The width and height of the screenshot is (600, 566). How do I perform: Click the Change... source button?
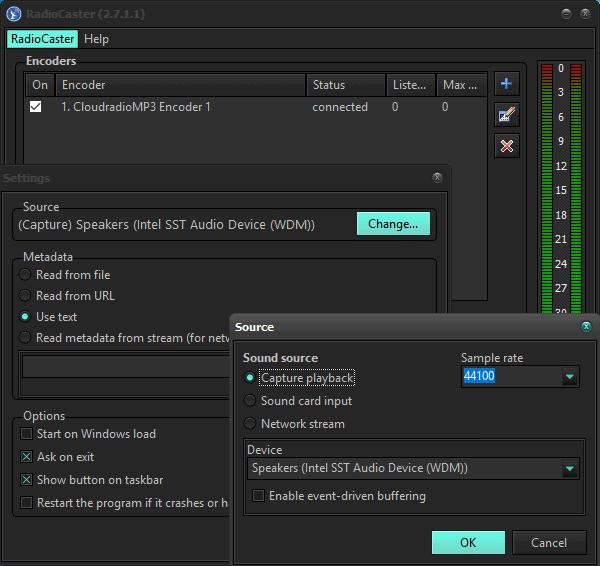(393, 224)
